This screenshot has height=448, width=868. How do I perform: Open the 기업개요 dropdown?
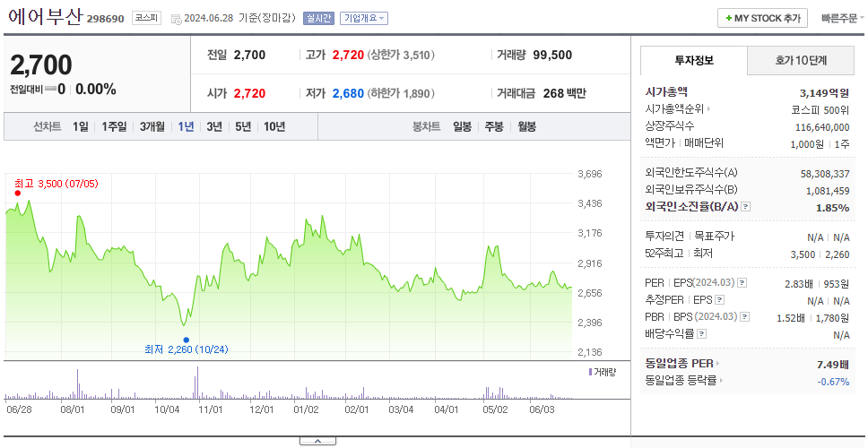click(364, 18)
